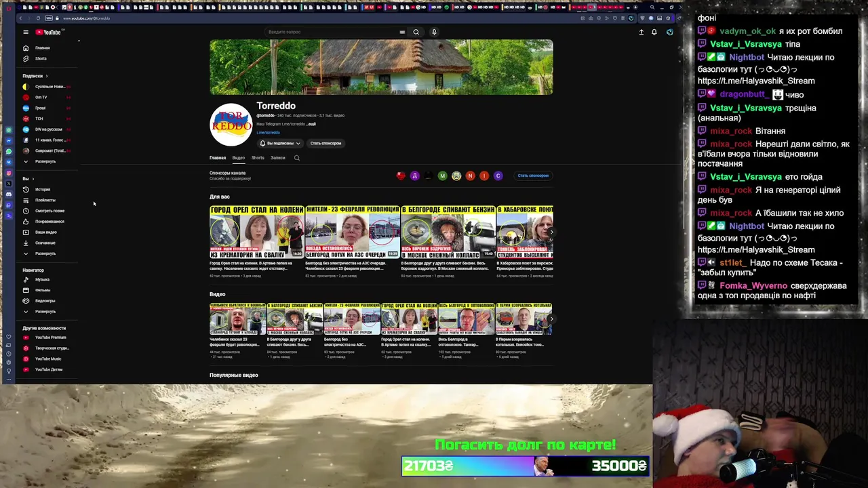This screenshot has width=868, height=488.
Task: Open YouTube Music in sidebar
Action: coord(47,359)
